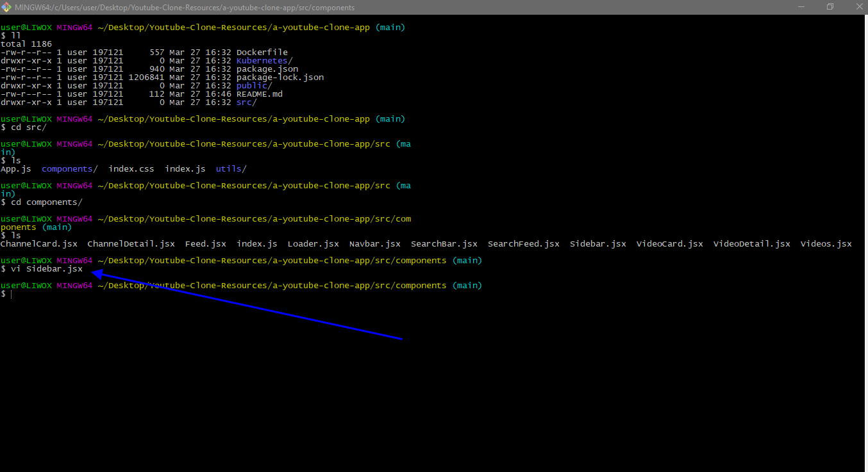868x472 pixels.
Task: Select SearchFeed.jsx in the file list
Action: 523,244
